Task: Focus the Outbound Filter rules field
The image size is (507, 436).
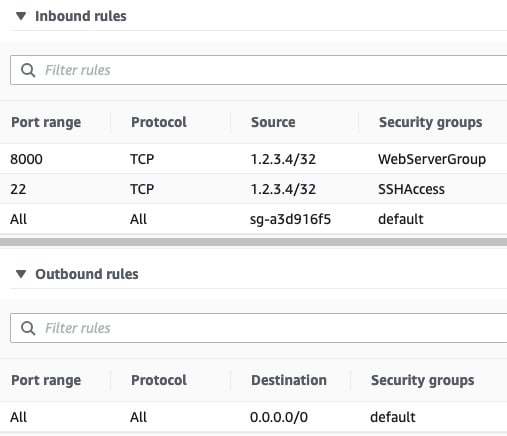Action: tap(259, 328)
